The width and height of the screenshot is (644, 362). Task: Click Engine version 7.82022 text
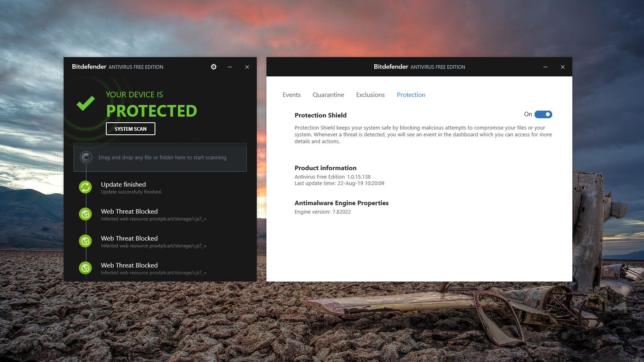point(322,212)
